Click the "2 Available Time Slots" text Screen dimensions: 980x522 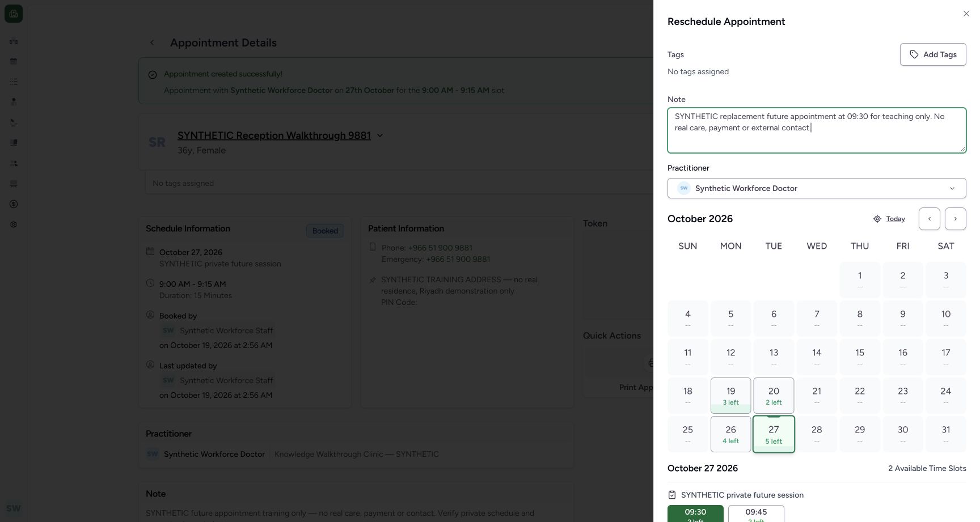[927, 468]
